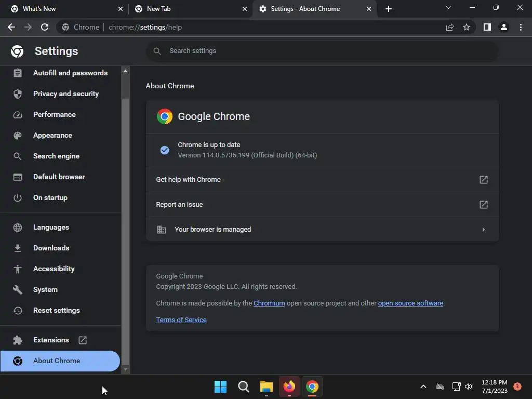The width and height of the screenshot is (532, 399).
Task: Open Report an issue
Action: (x=322, y=205)
